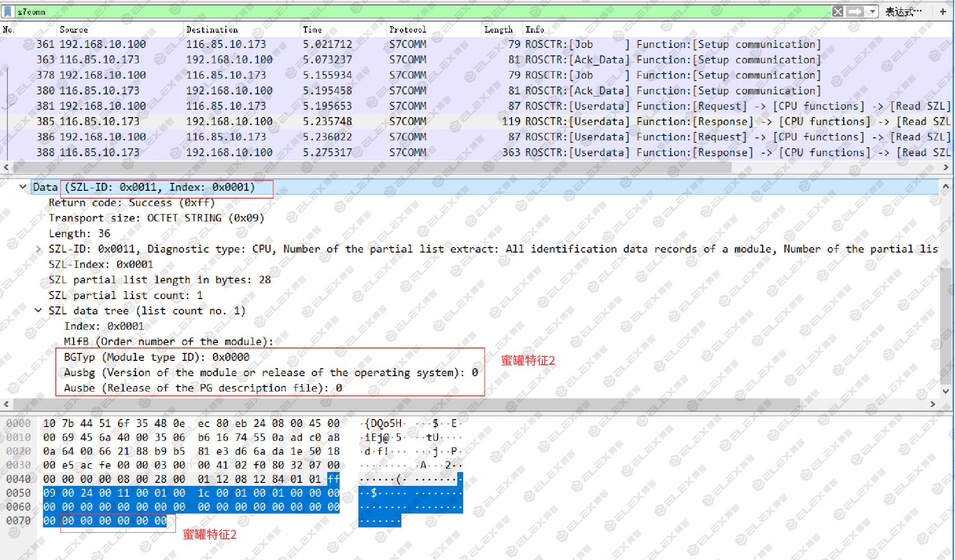This screenshot has height=560, width=955.
Task: Select packet 385 in the list
Action: pyautogui.click(x=475, y=122)
